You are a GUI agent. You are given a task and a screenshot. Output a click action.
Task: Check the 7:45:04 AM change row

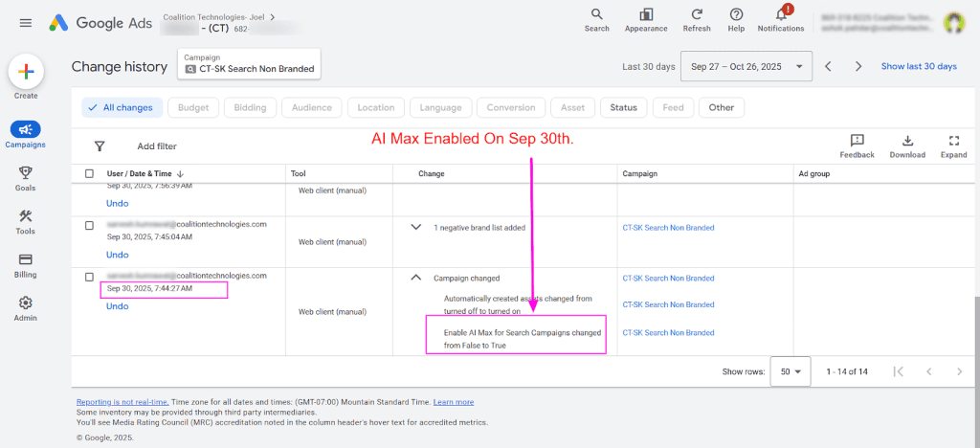(x=89, y=226)
